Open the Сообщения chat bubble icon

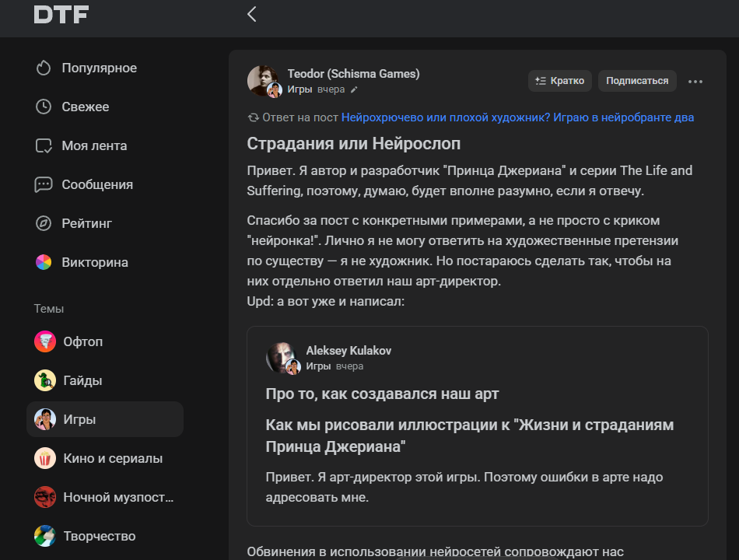44,184
